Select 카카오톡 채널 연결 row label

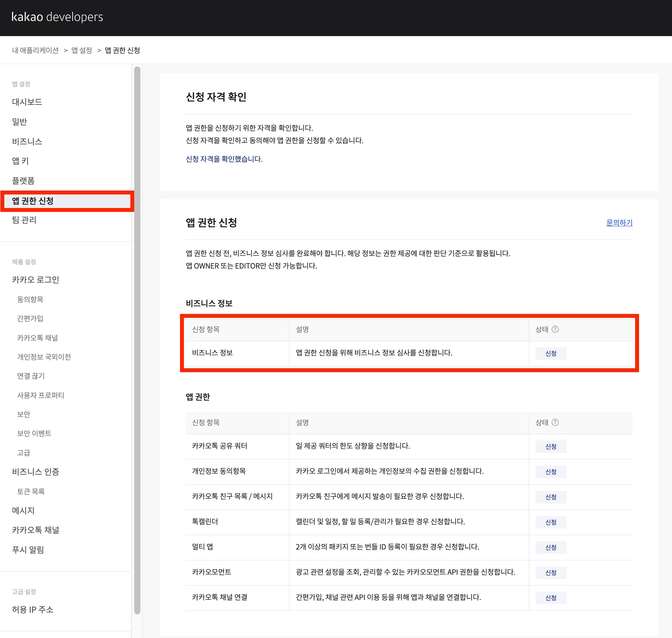click(220, 597)
